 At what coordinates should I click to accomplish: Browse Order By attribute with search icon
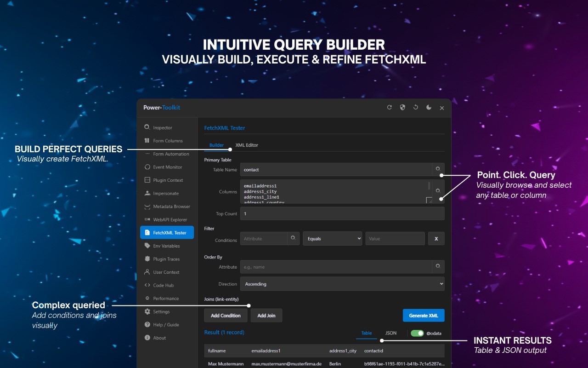point(438,266)
